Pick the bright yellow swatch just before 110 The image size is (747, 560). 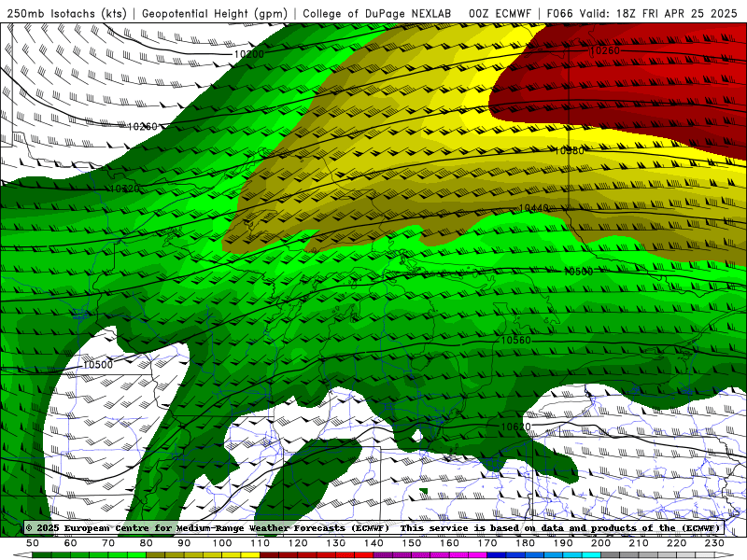click(x=250, y=555)
